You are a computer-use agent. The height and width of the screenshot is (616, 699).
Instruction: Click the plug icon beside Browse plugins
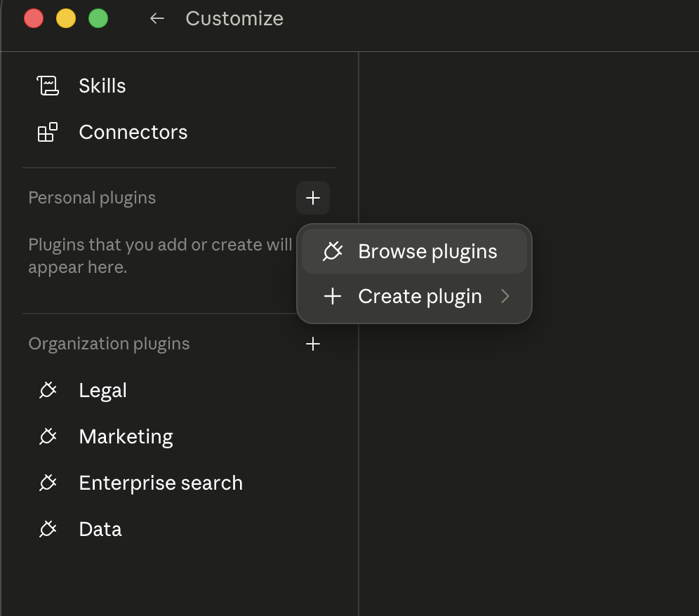point(333,251)
